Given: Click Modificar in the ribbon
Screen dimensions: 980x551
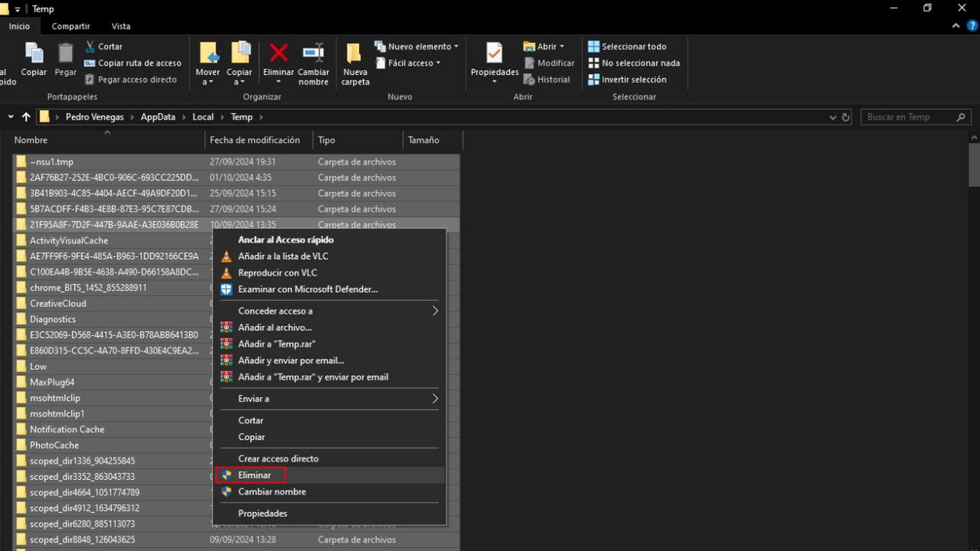Looking at the screenshot, I should pos(549,63).
